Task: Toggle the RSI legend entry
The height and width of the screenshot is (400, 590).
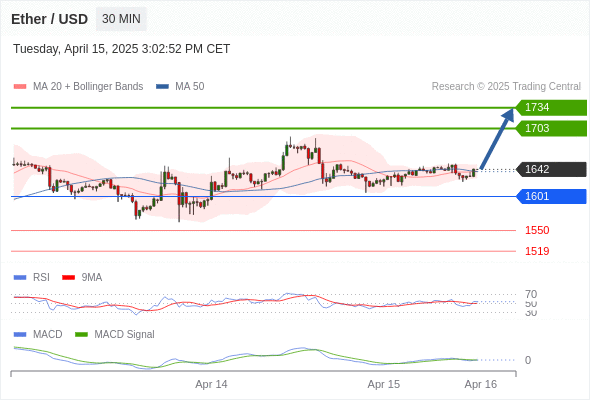Action: coord(32,277)
